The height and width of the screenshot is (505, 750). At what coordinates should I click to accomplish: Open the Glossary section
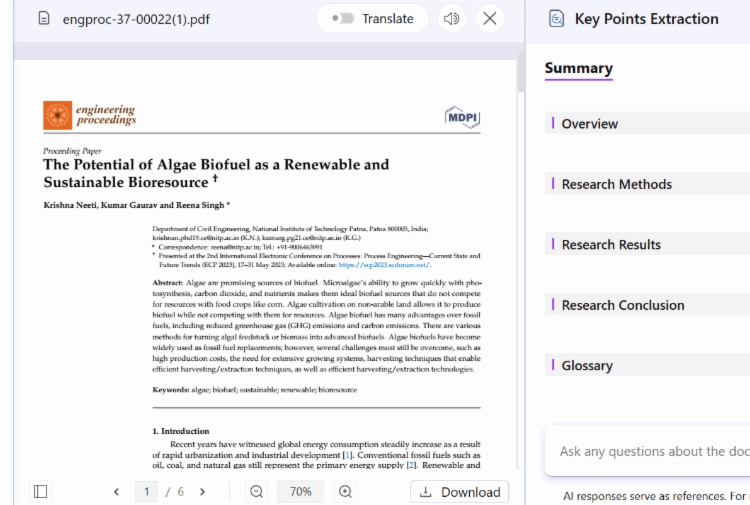click(587, 366)
